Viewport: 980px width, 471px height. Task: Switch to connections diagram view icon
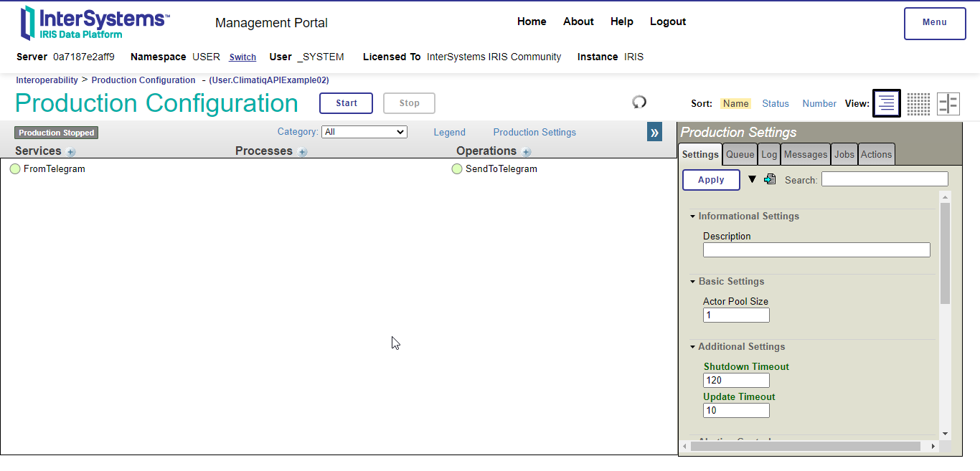[948, 104]
